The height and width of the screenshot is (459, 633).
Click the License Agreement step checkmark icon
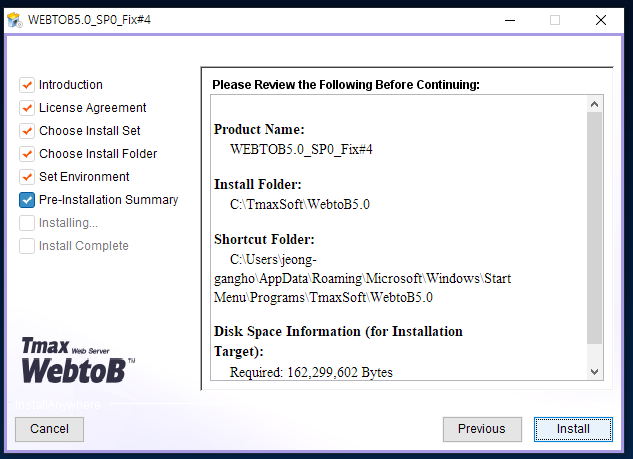[x=27, y=108]
